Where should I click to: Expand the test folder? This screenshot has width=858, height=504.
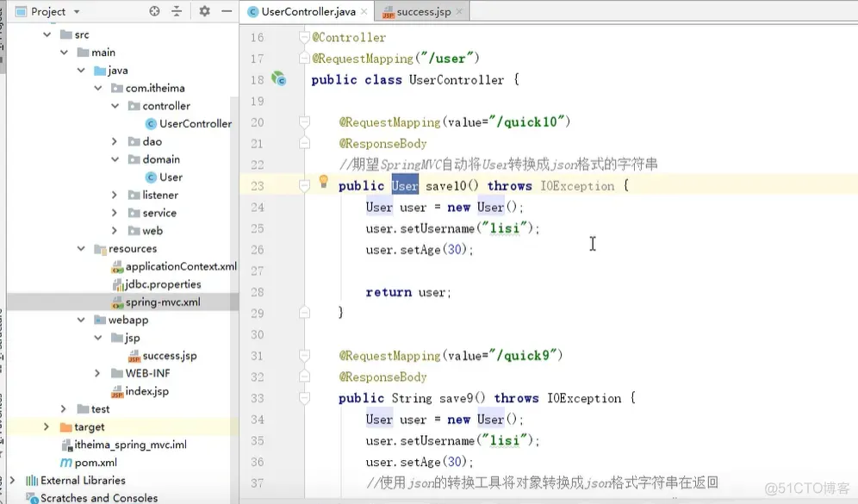64,408
